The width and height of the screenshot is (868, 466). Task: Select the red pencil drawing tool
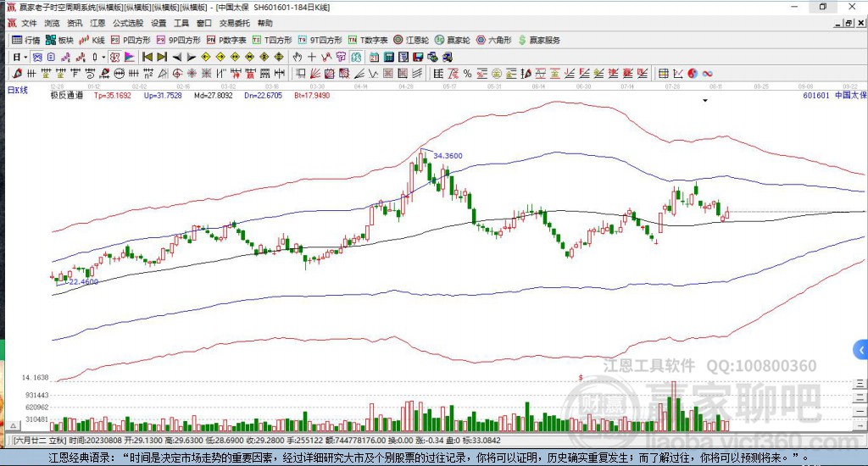(x=17, y=74)
